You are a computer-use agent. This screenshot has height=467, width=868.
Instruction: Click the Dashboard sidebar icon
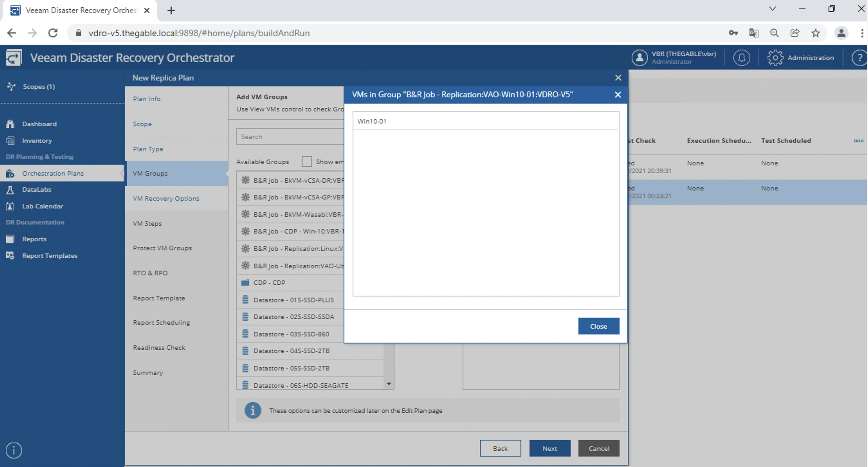10,124
